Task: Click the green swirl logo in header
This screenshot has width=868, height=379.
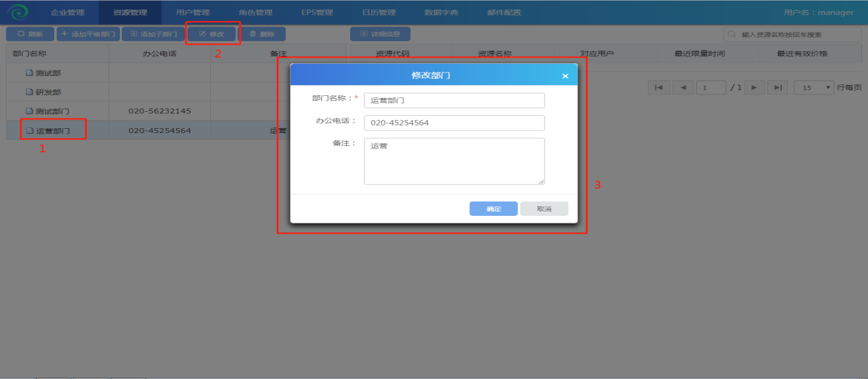Action: (x=18, y=12)
